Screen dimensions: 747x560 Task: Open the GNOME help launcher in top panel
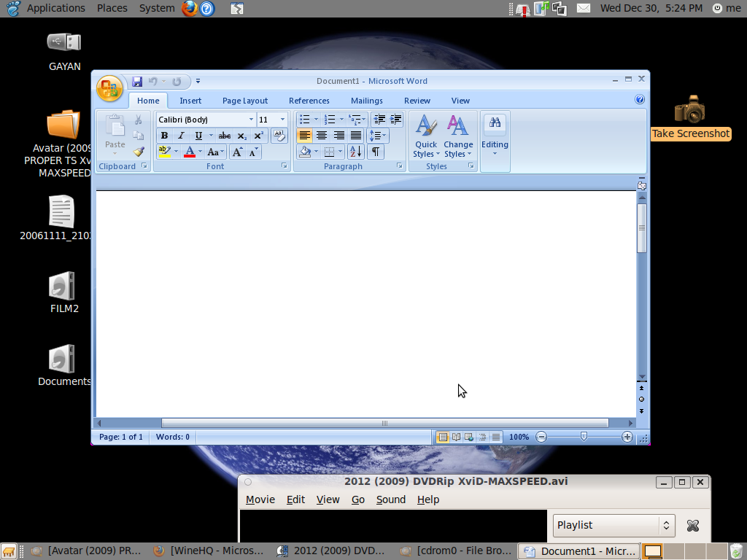click(x=207, y=9)
